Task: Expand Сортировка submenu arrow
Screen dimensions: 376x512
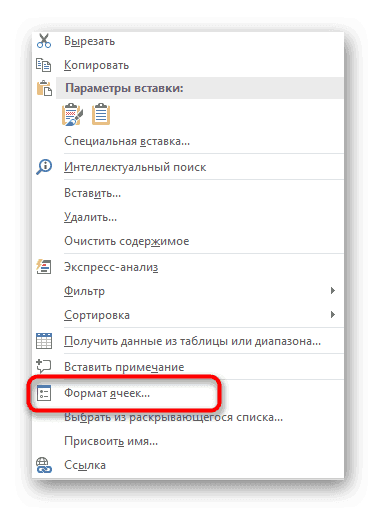Action: [332, 315]
